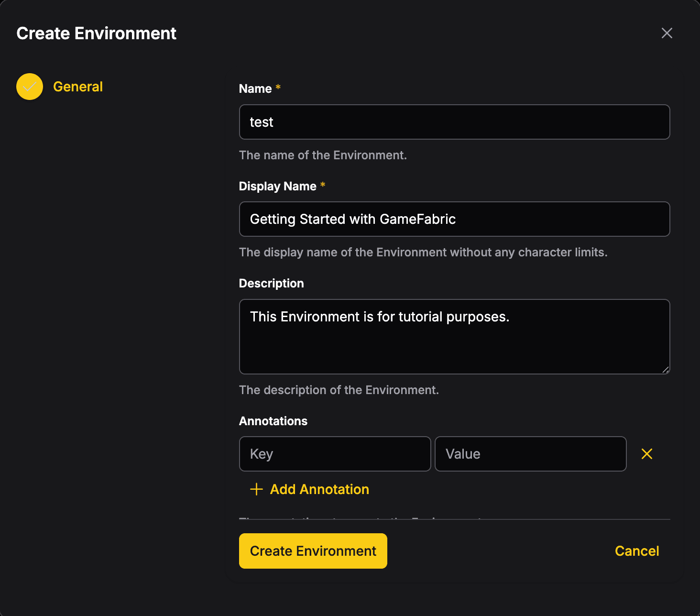Click the Display Name label

(x=277, y=186)
